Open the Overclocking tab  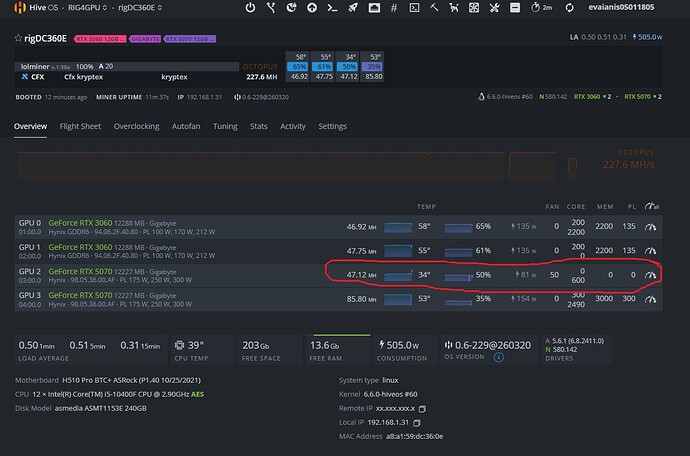(x=137, y=127)
